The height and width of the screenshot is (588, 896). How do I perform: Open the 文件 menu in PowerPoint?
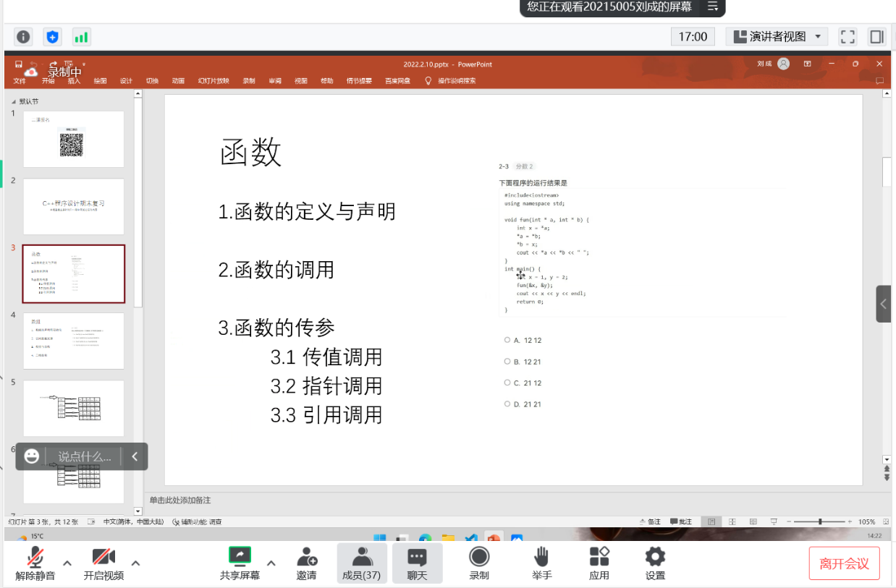click(20, 81)
